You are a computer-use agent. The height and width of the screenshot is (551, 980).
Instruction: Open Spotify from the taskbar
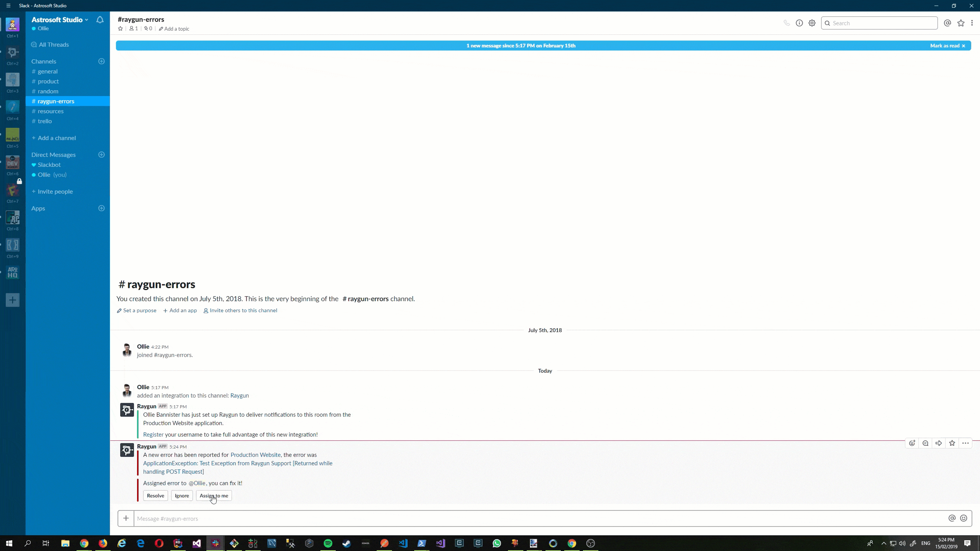(328, 543)
